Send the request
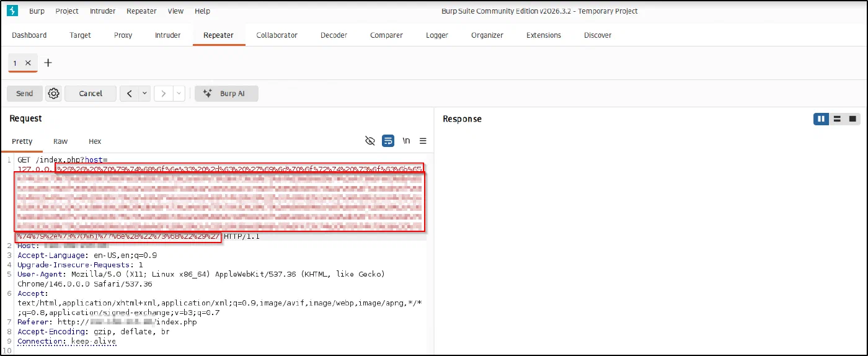 pyautogui.click(x=25, y=94)
